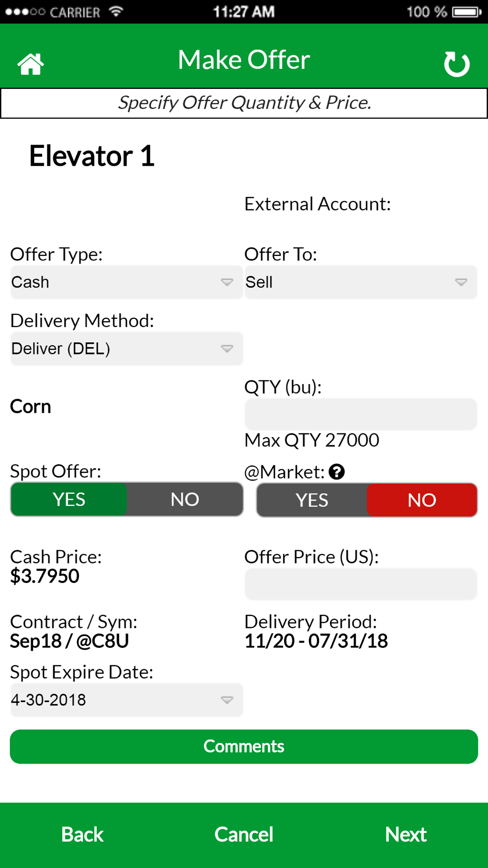This screenshot has height=868, width=488.
Task: Open the Offer Type dropdown
Action: (x=126, y=282)
